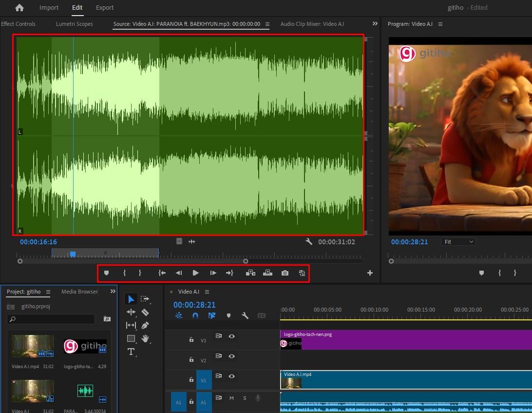Toggle lock on track V1
The height and width of the screenshot is (413, 532).
point(191,379)
